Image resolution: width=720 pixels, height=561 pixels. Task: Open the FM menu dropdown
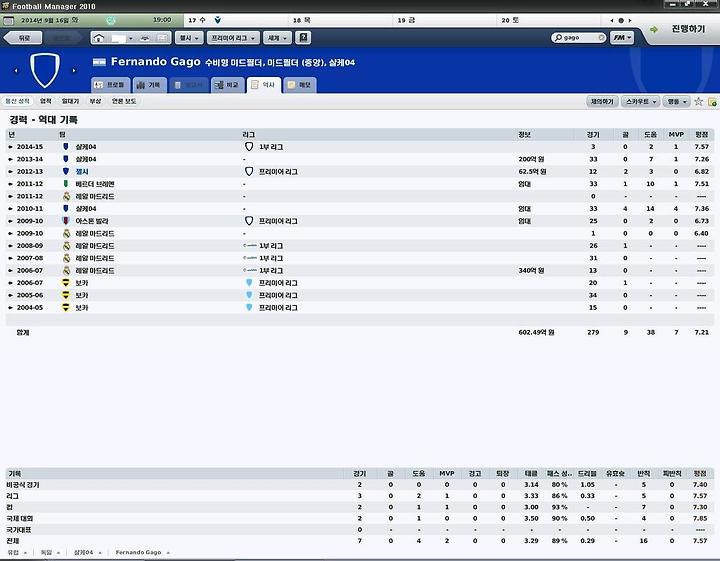pos(622,38)
